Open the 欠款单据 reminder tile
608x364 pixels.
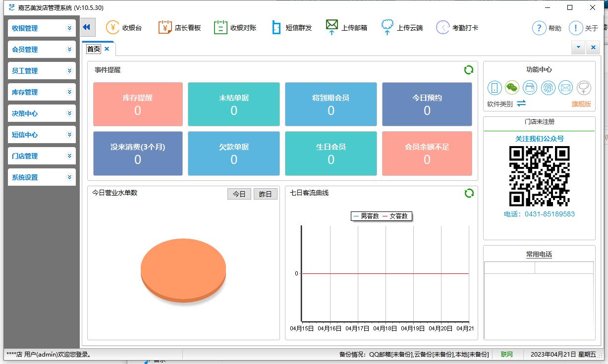click(234, 154)
